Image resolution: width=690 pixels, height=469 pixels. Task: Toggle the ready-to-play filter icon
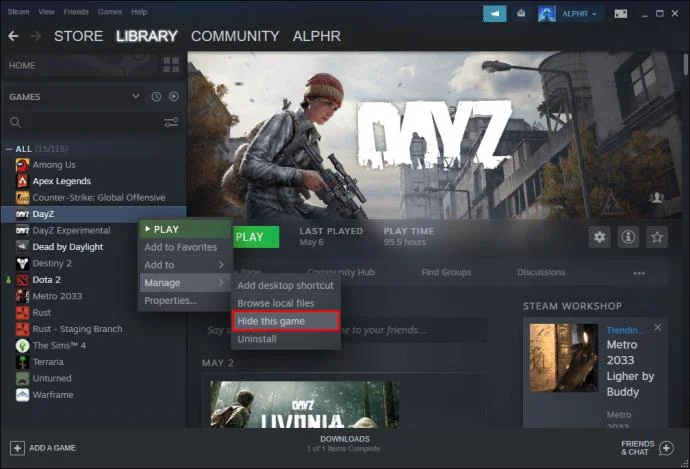(174, 96)
